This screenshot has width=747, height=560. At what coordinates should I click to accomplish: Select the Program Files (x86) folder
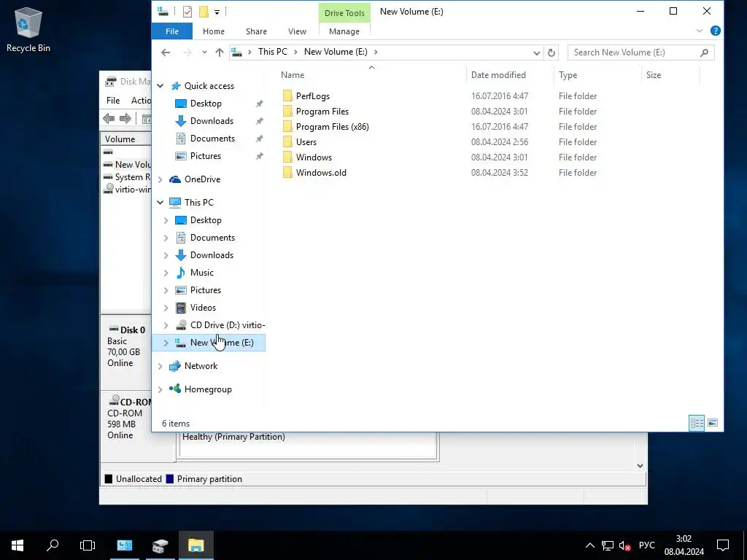[332, 127]
